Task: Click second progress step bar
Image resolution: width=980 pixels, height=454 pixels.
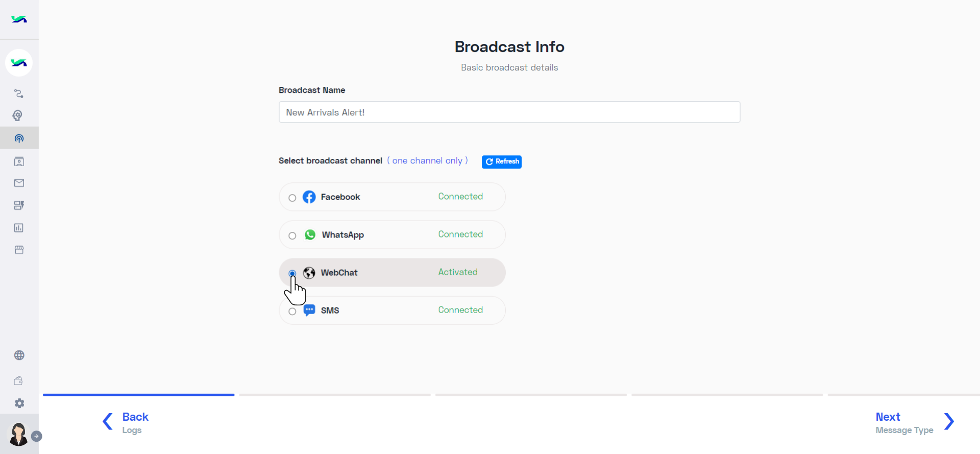Action: [x=335, y=395]
